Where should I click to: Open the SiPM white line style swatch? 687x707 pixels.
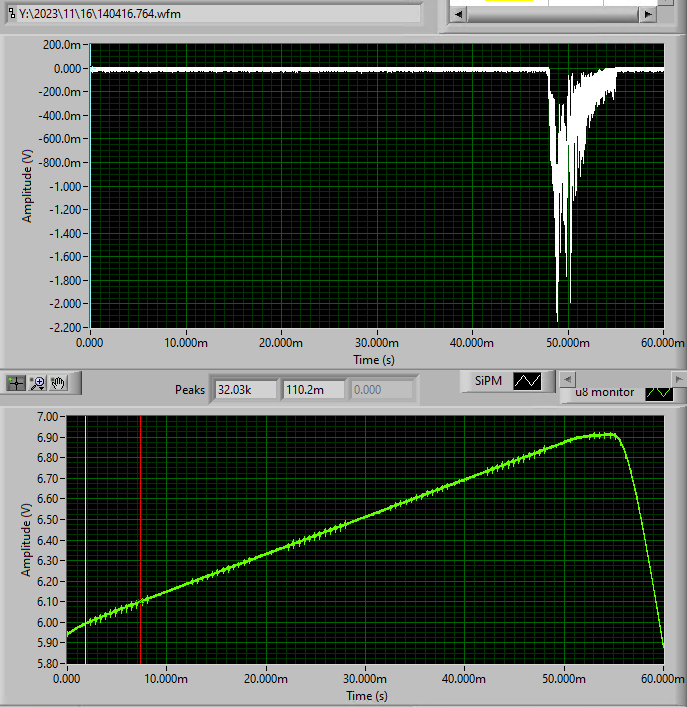527,381
